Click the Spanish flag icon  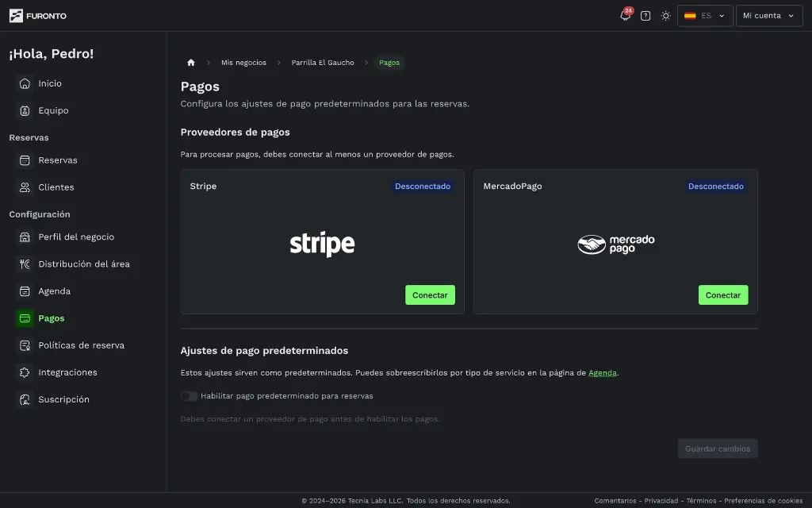click(x=690, y=16)
